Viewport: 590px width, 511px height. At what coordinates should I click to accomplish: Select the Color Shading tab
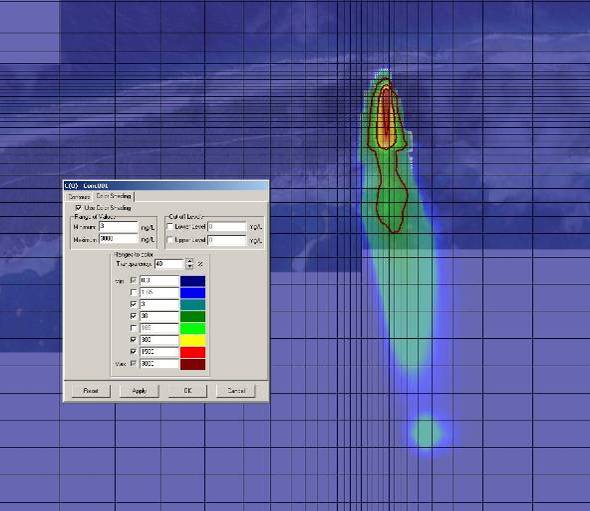click(x=113, y=196)
